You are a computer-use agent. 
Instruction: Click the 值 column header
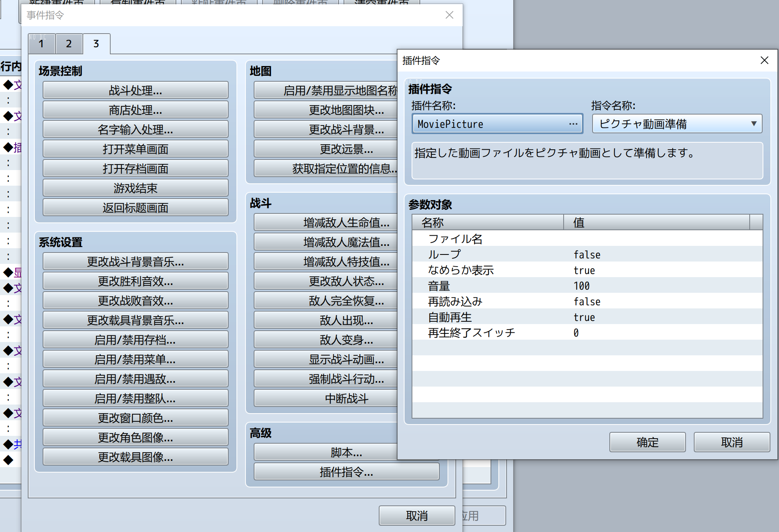(657, 222)
